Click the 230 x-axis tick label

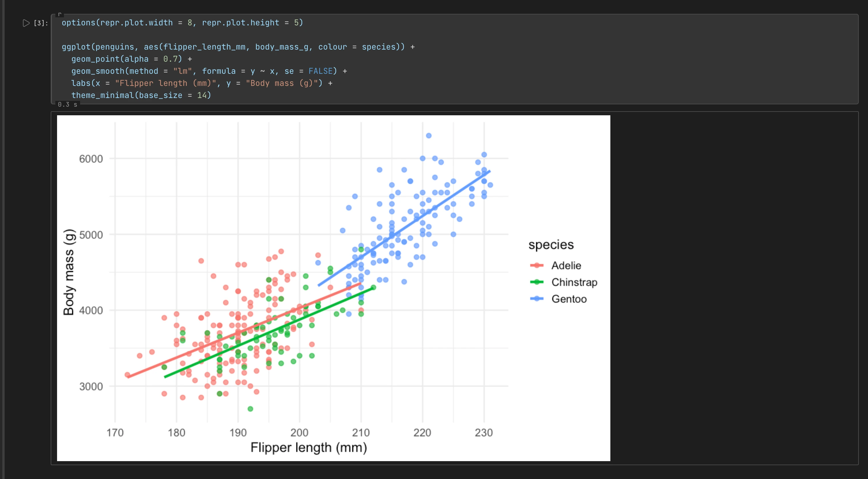(x=484, y=433)
